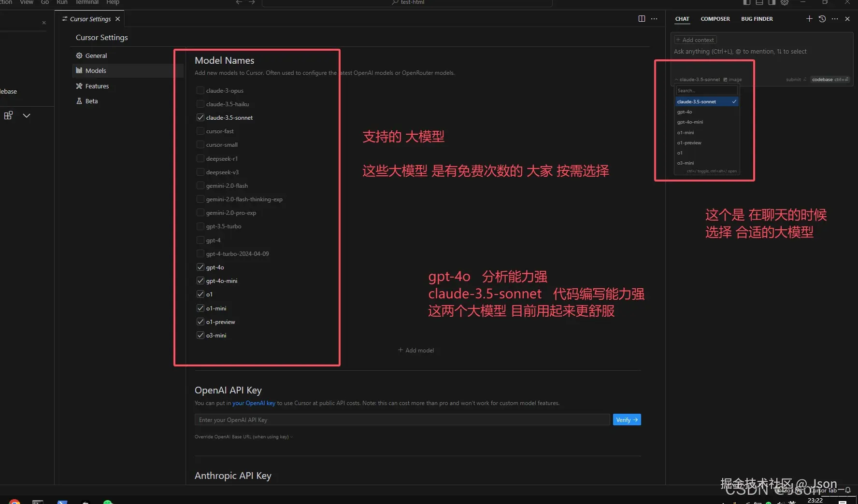858x504 pixels.
Task: Choose o1-preview in chat model dropdown
Action: pos(707,142)
